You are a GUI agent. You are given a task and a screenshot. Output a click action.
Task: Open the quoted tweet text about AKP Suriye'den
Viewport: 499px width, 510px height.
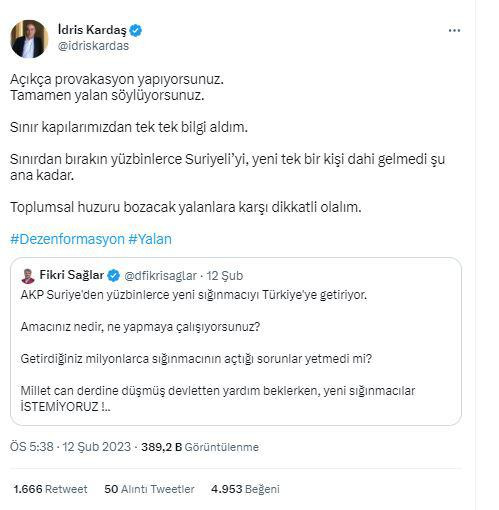pos(193,295)
